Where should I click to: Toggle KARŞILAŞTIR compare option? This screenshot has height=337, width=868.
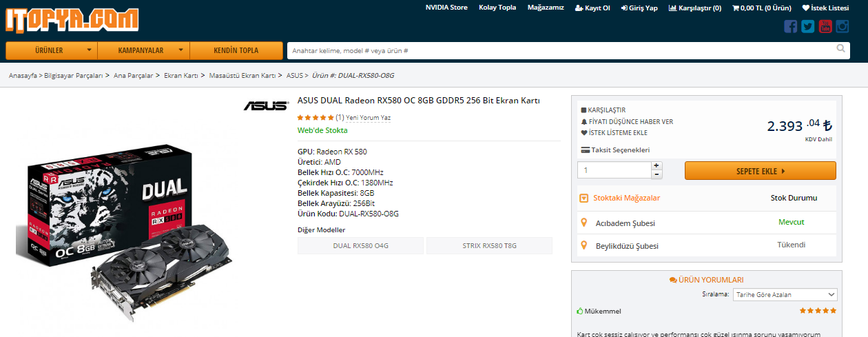tap(603, 110)
